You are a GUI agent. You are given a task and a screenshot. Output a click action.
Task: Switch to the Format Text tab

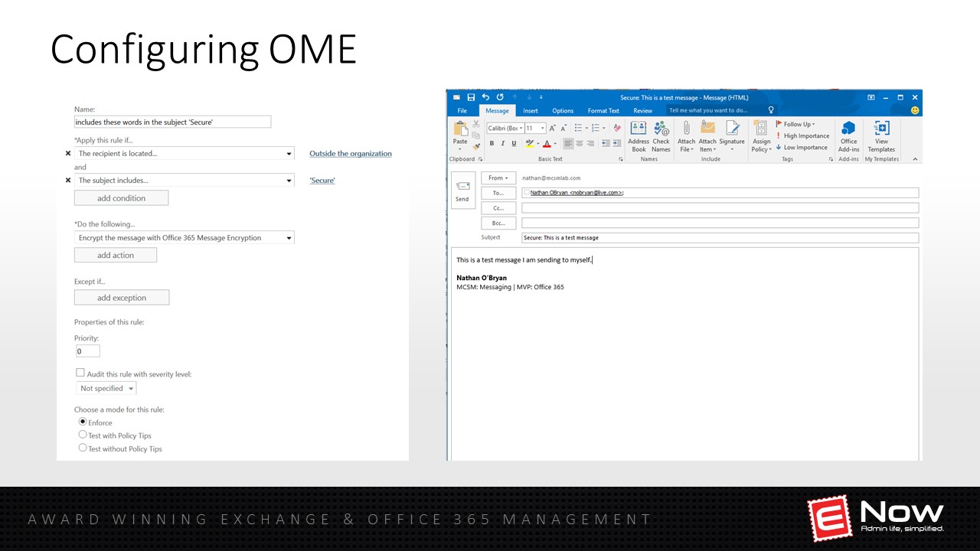[603, 110]
